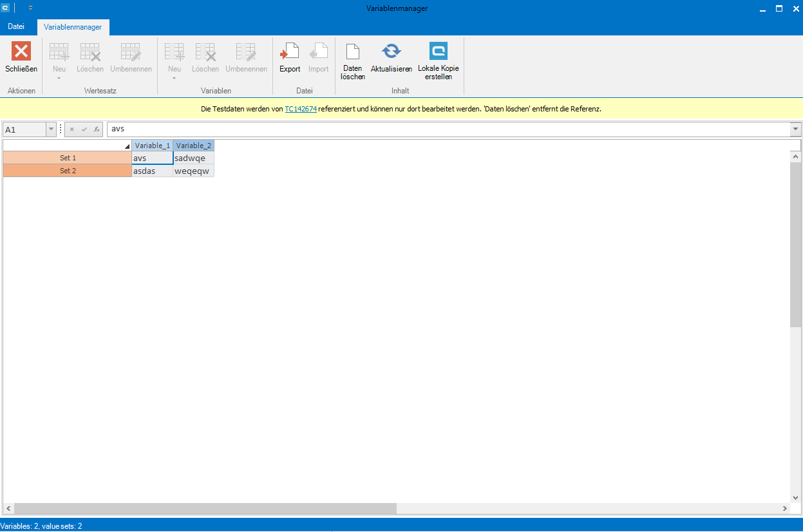Select the Variable_2 column header
Viewport: 803px width, 532px height.
[x=193, y=146]
